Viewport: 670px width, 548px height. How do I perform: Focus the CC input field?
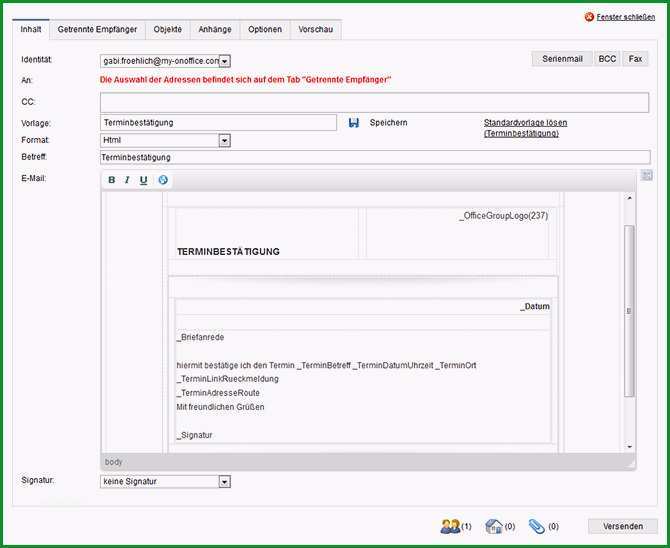[x=374, y=103]
